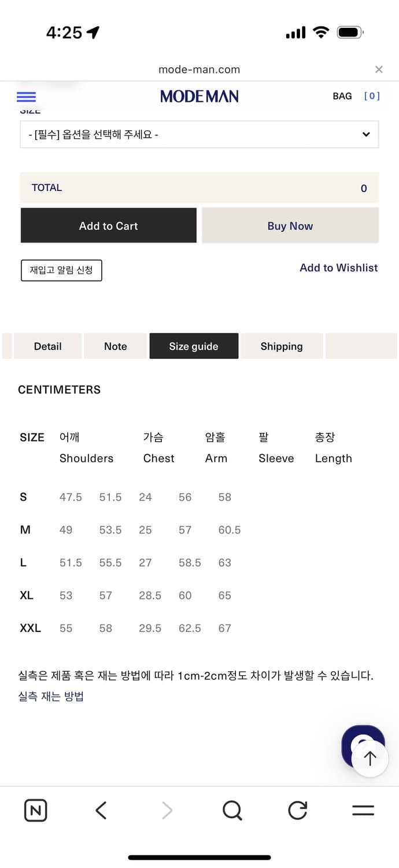
Task: Expand the size selection chevron
Action: 365,134
